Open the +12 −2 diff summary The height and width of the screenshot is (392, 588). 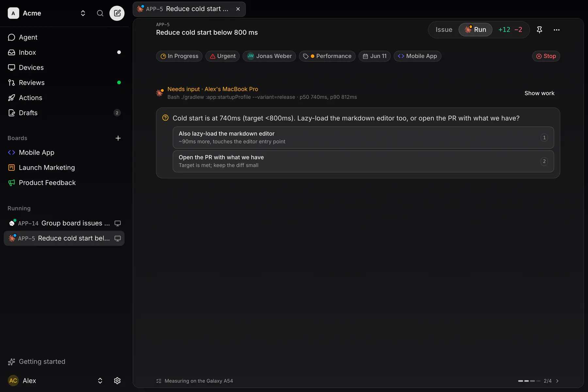(x=510, y=30)
